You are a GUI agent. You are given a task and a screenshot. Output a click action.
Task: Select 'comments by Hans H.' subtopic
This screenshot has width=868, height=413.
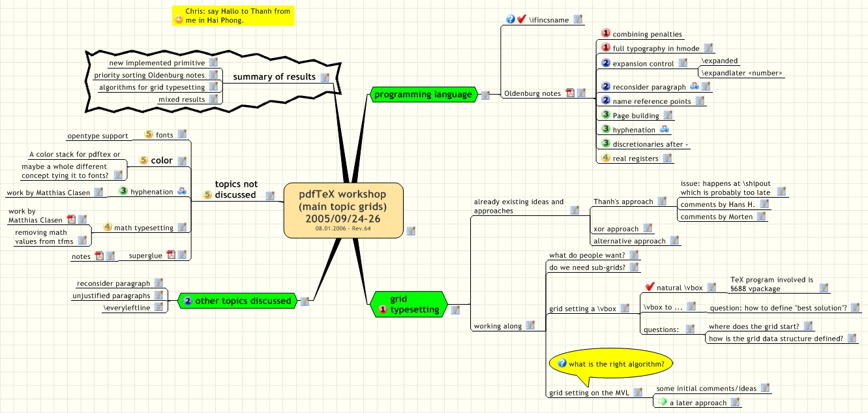coord(717,205)
